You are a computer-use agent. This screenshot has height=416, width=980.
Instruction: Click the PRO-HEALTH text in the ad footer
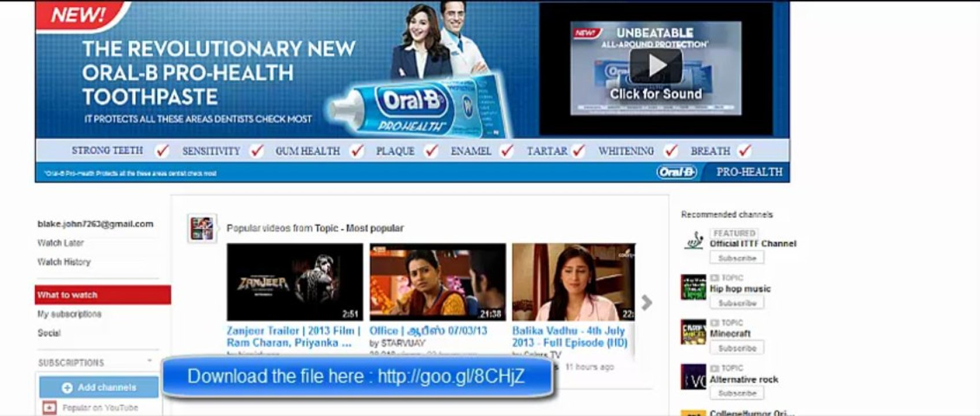pos(749,172)
